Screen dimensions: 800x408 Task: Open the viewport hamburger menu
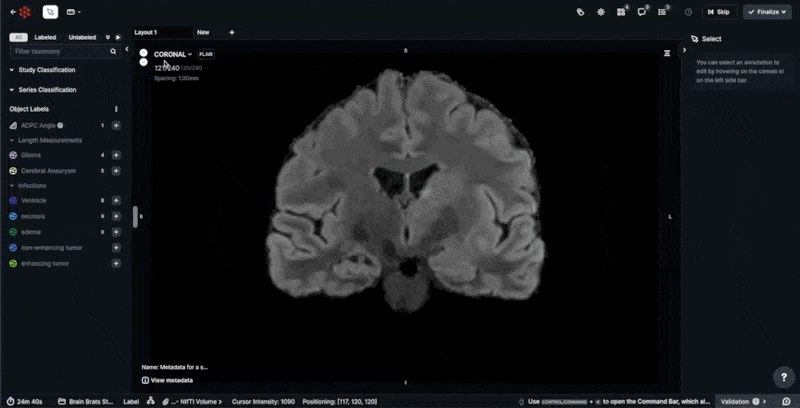coord(667,53)
